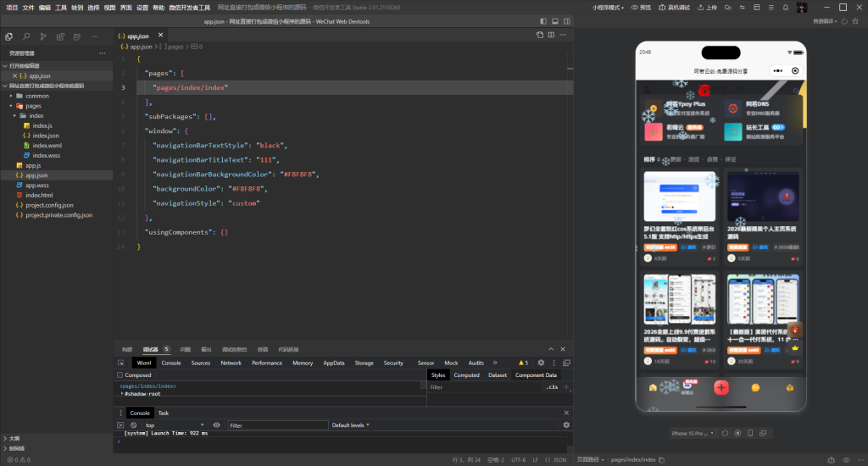Open the source control icon in sidebar
The image size is (868, 466).
[x=42, y=36]
